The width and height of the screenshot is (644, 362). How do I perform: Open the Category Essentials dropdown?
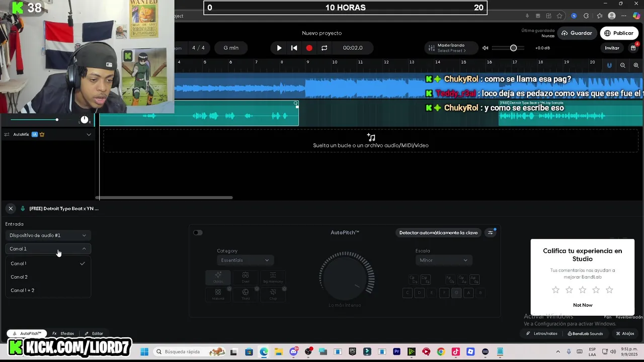[x=245, y=260]
